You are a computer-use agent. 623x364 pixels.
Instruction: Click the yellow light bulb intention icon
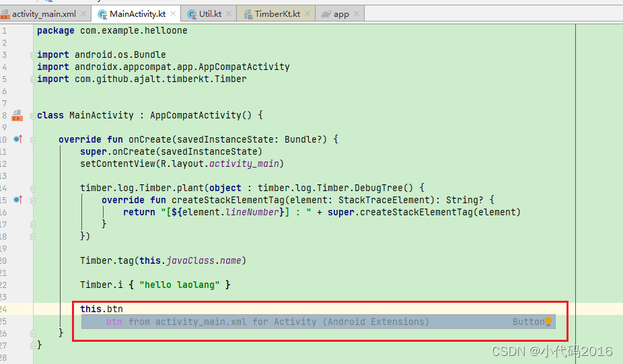click(548, 322)
